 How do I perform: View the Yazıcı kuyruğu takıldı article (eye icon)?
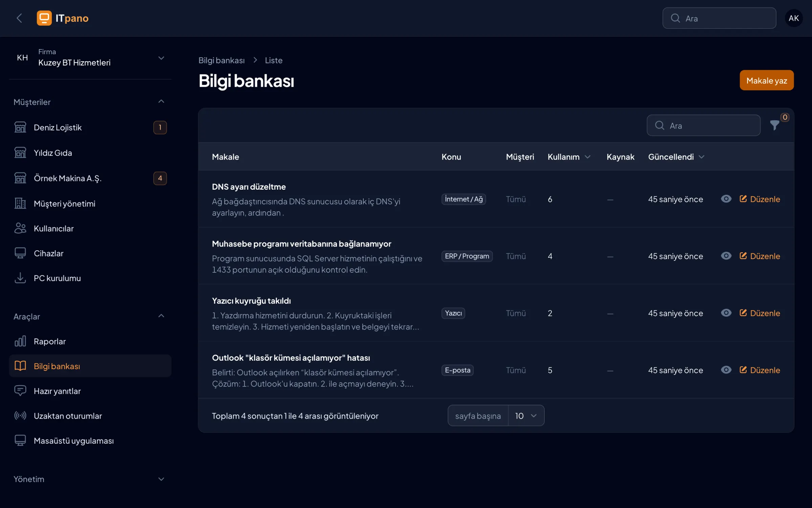726,313
